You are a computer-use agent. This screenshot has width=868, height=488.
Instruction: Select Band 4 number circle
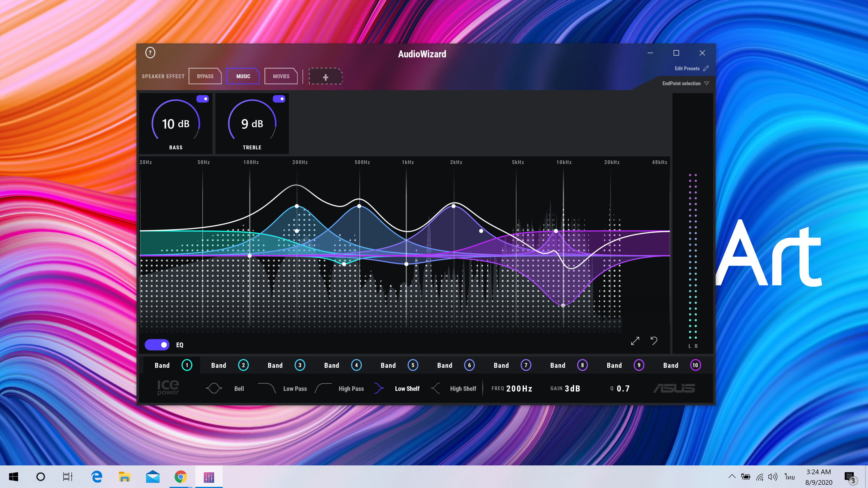point(356,365)
